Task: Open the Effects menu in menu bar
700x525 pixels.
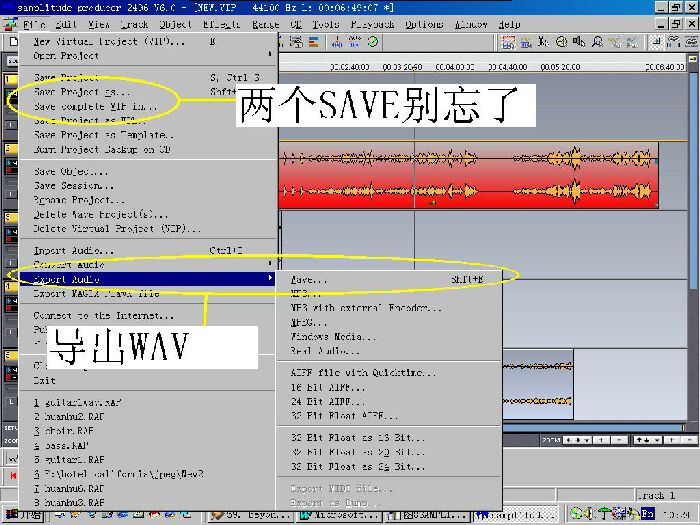Action: 221,24
